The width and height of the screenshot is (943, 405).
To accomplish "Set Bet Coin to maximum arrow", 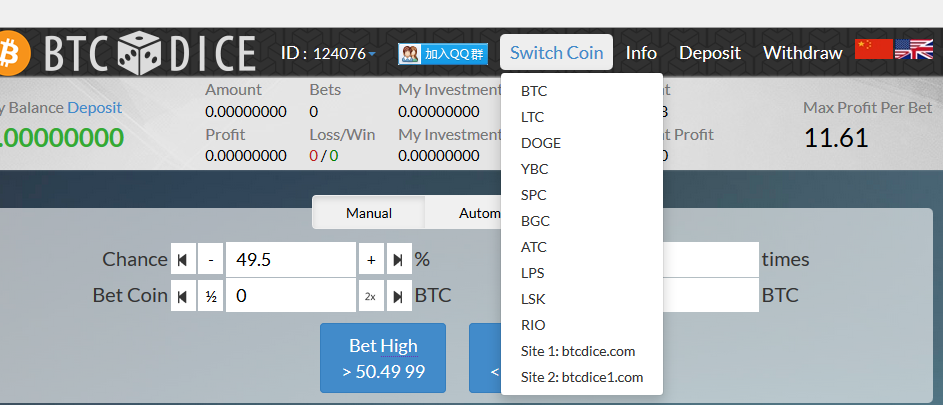I will point(399,296).
